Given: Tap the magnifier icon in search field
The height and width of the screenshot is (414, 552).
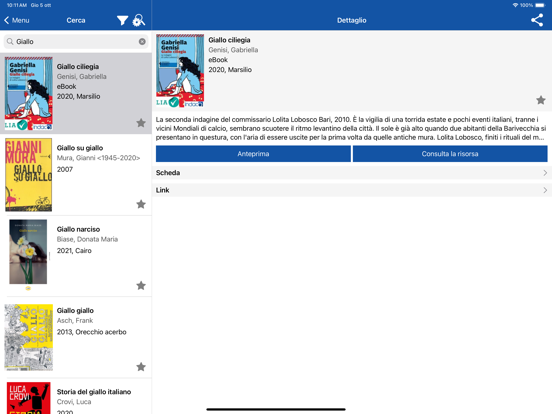Looking at the screenshot, I should (x=10, y=42).
